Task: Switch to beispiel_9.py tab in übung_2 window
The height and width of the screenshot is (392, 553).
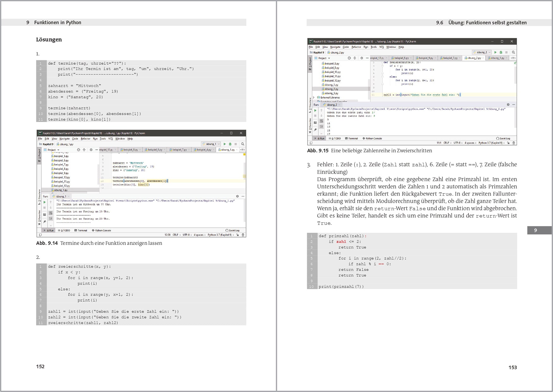Action: (x=426, y=58)
